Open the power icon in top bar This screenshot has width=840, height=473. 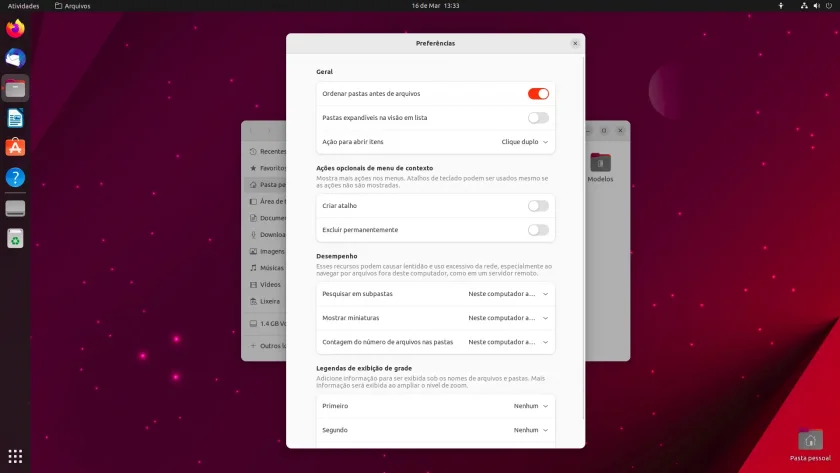tap(829, 5)
